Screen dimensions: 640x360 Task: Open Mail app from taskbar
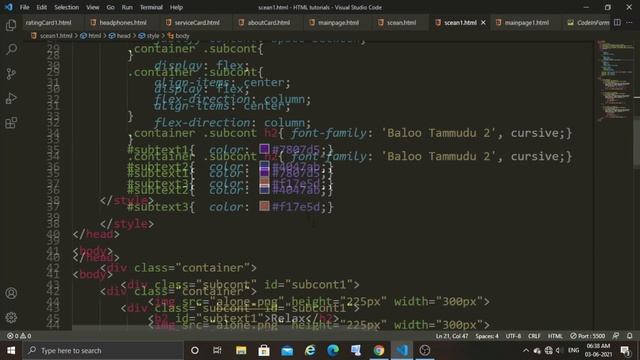coord(287,350)
